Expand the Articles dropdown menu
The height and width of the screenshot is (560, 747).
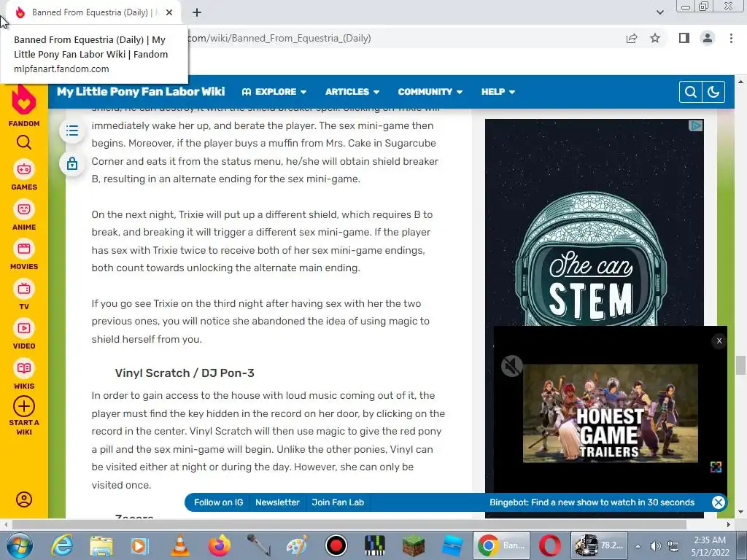[352, 92]
